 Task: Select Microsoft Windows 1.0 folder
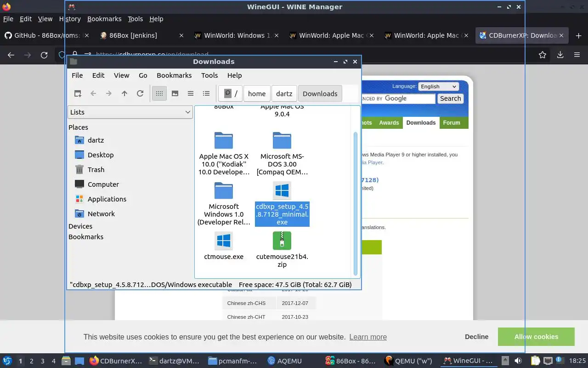tap(224, 204)
